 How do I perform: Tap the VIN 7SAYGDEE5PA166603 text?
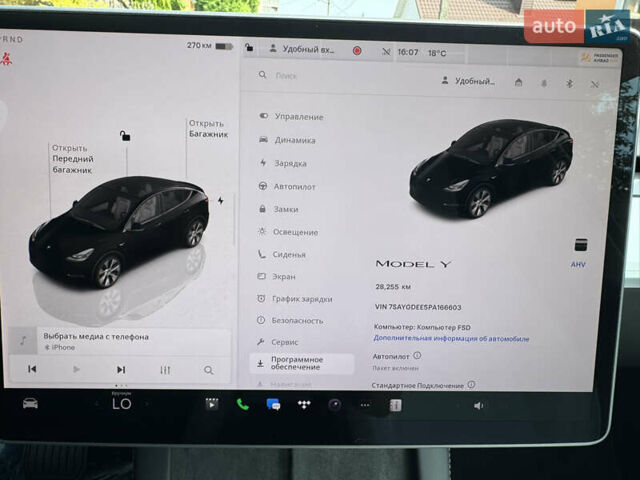tap(418, 307)
